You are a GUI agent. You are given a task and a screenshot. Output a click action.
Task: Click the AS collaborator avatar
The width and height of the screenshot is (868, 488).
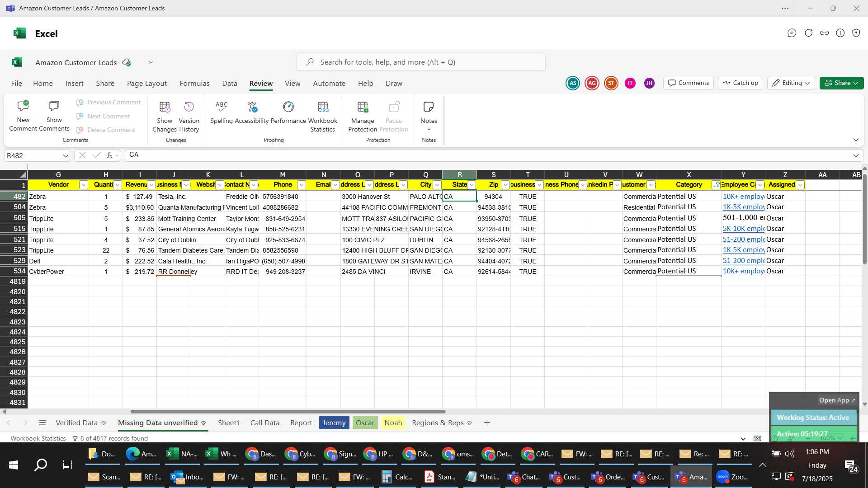573,83
